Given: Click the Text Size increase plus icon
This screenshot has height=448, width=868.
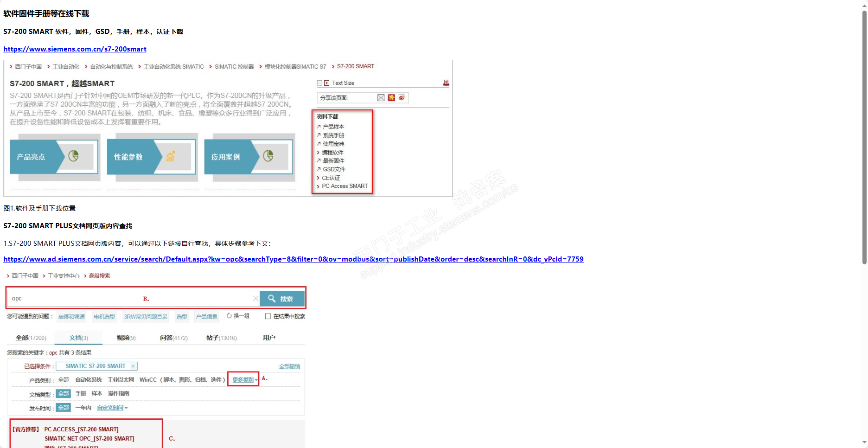Looking at the screenshot, I should pos(326,83).
